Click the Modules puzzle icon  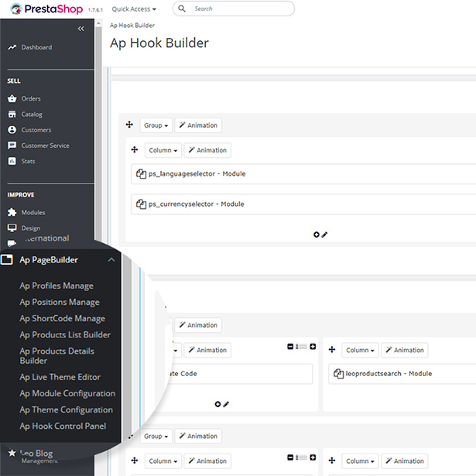[12, 212]
